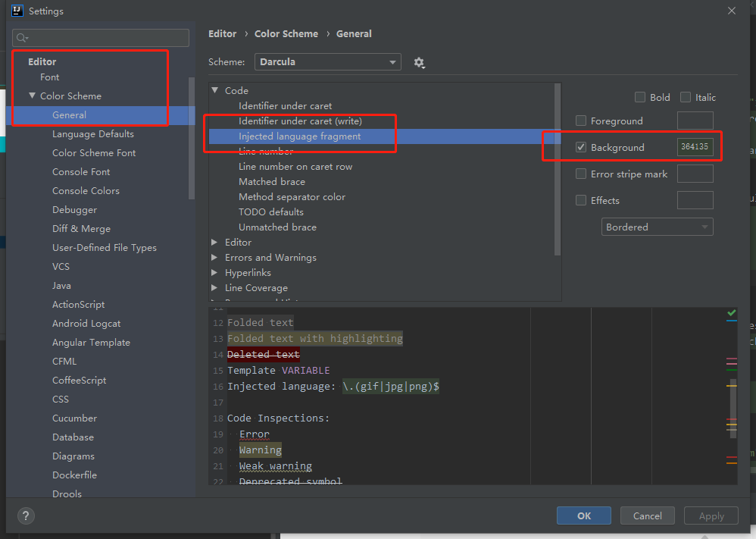The width and height of the screenshot is (756, 539).
Task: Click the Foreground color swatch
Action: pyautogui.click(x=695, y=120)
